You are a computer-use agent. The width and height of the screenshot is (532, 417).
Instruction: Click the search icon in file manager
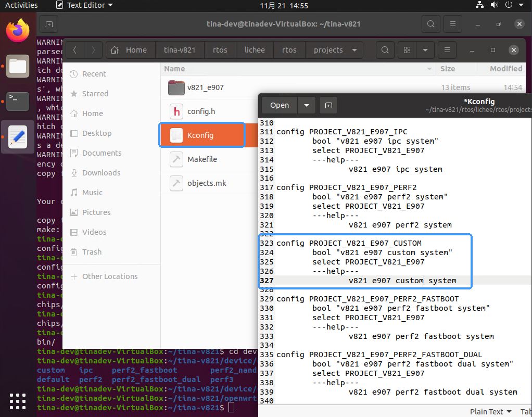[x=385, y=50]
